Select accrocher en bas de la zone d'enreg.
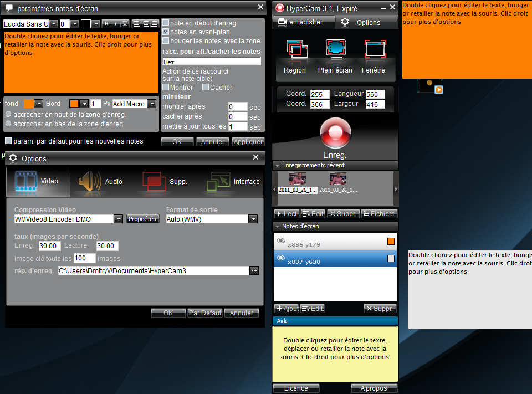This screenshot has width=532, height=394. (x=8, y=124)
